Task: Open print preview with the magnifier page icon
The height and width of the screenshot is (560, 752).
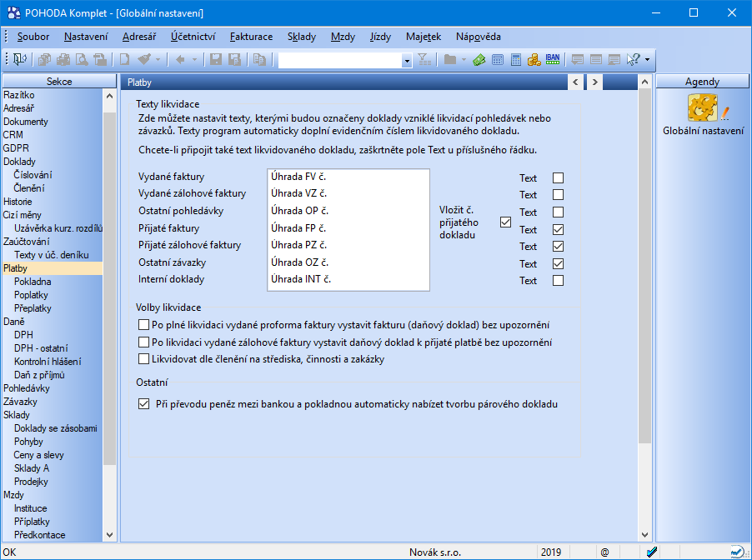Action: (82, 59)
